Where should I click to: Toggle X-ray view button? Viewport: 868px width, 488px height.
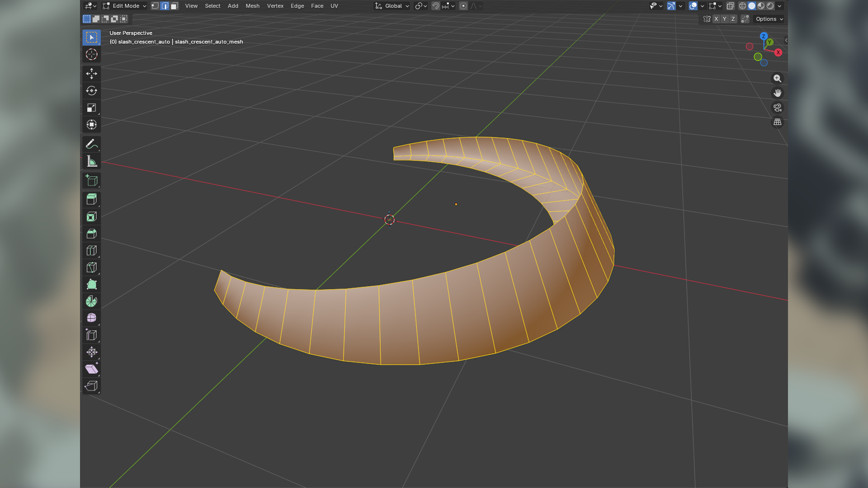pyautogui.click(x=730, y=6)
